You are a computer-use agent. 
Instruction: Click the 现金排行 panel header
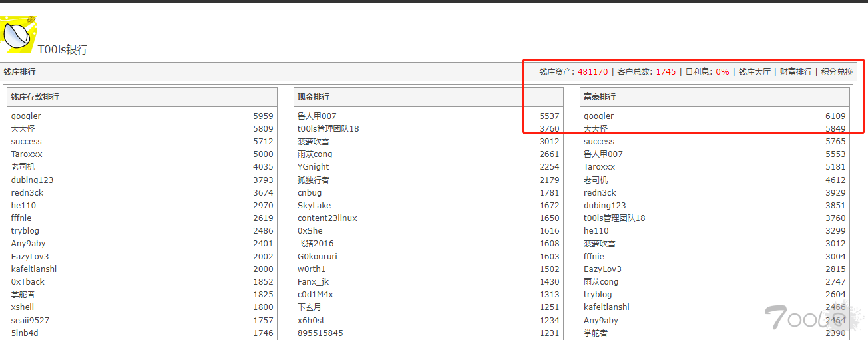pyautogui.click(x=313, y=97)
